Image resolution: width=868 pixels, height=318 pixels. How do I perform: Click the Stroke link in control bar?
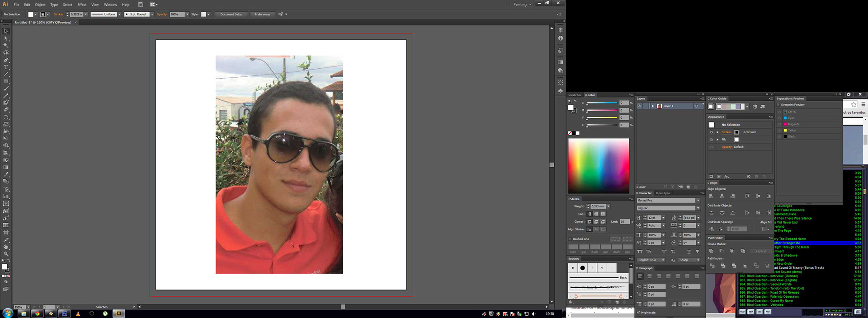pos(58,14)
